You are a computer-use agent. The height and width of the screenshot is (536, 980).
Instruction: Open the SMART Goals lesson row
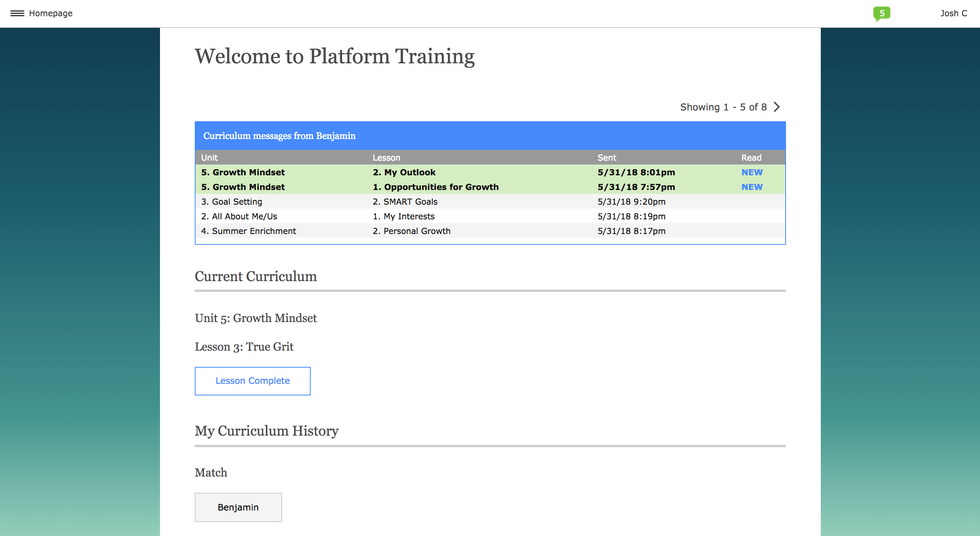tap(405, 202)
